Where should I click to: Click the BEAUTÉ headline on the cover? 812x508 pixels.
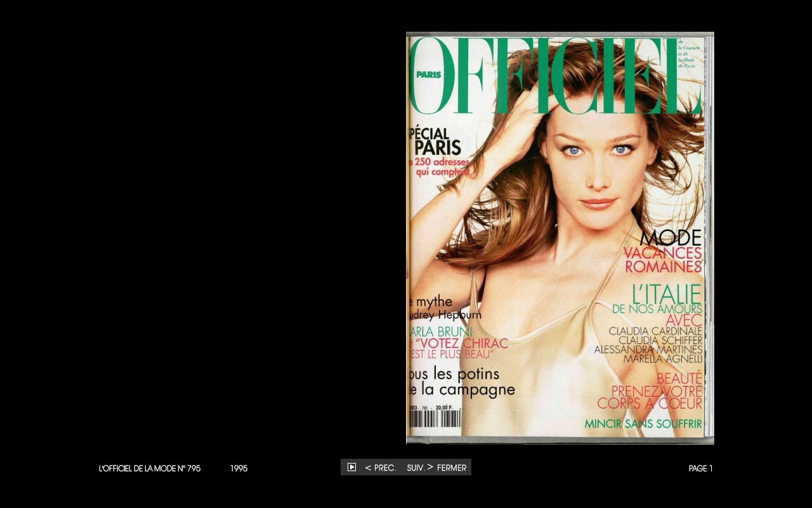point(679,378)
